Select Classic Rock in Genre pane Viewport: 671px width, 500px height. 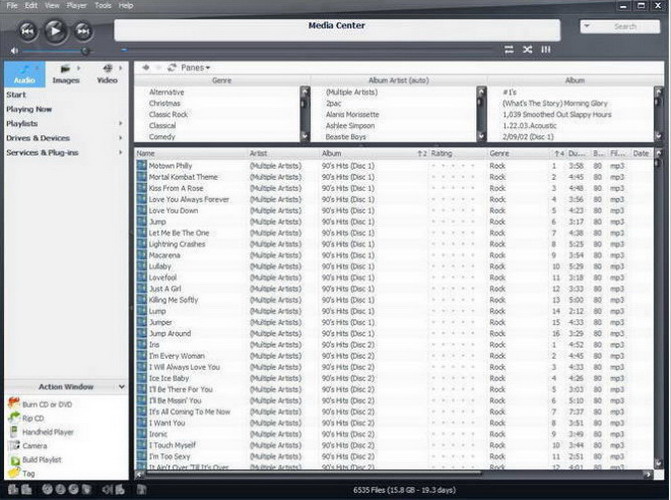168,114
